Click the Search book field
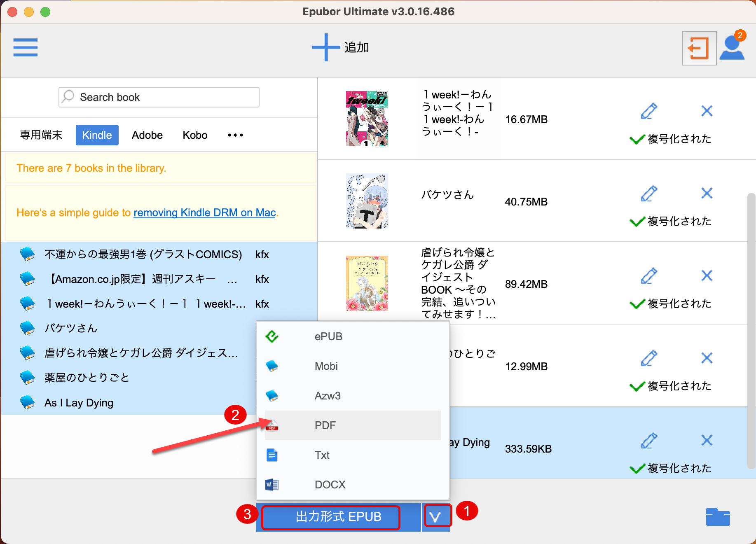 [x=159, y=97]
